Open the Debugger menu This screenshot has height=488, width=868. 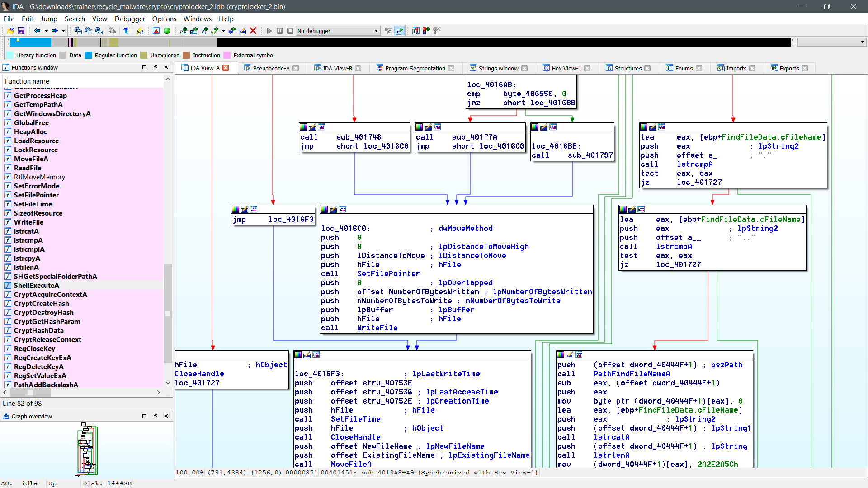coord(130,19)
